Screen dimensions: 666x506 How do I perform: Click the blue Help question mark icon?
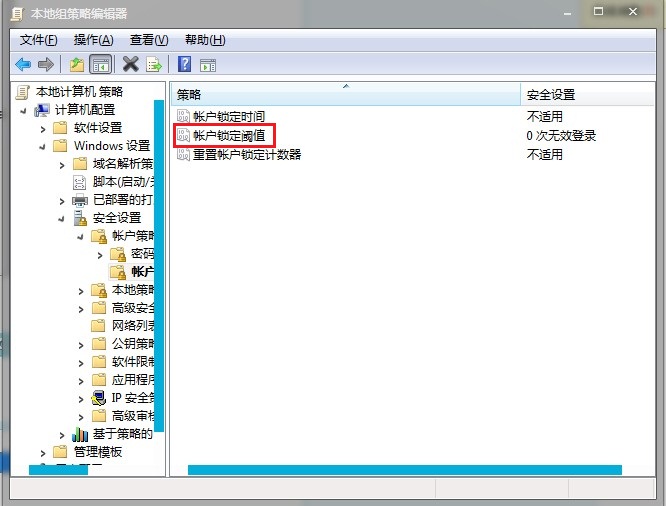[184, 65]
